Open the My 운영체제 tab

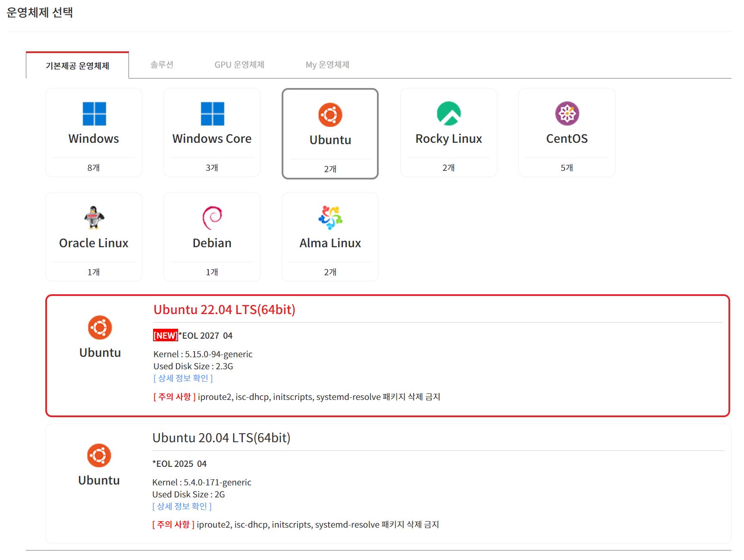click(327, 65)
